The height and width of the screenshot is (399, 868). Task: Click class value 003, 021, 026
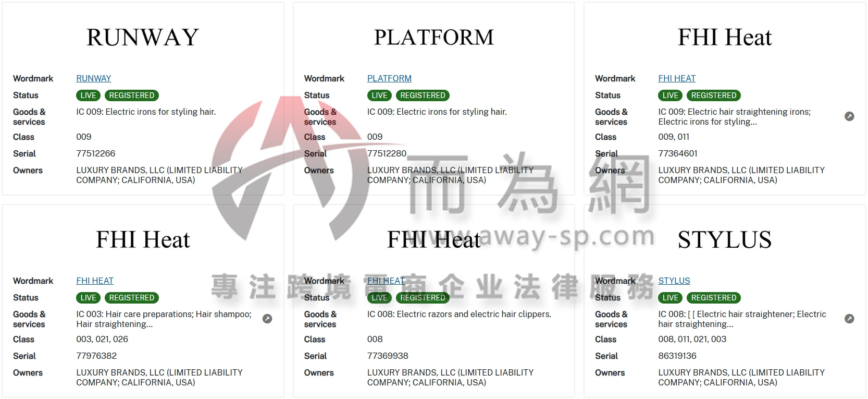pyautogui.click(x=102, y=339)
